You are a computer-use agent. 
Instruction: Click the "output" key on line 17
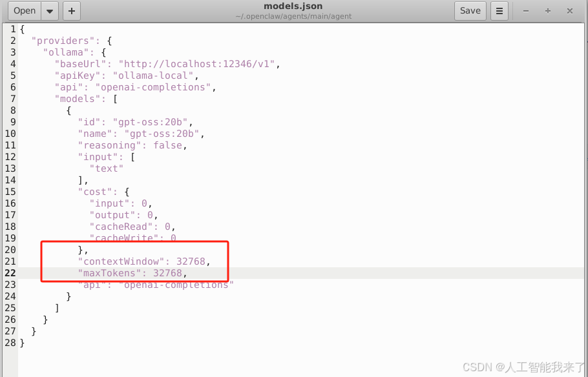pyautogui.click(x=112, y=215)
